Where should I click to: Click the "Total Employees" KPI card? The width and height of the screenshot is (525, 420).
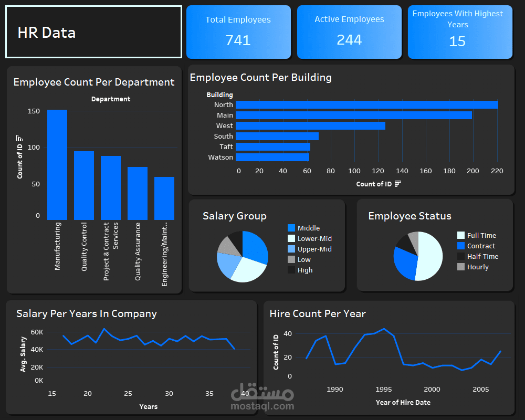[238, 31]
